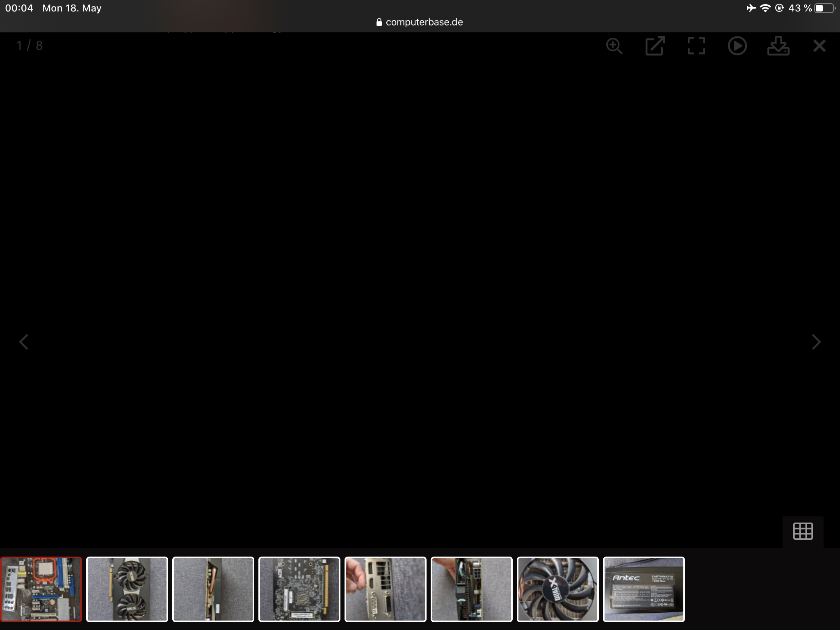Image resolution: width=840 pixels, height=630 pixels.
Task: Open the power connector thumbnail
Action: coord(472,589)
